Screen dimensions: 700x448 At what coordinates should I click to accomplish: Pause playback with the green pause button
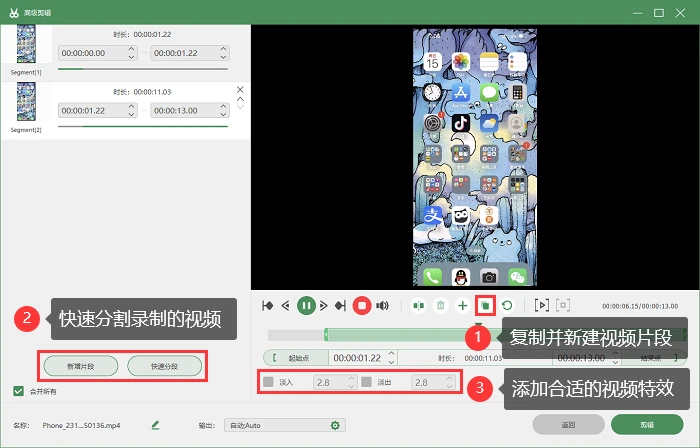click(x=306, y=306)
